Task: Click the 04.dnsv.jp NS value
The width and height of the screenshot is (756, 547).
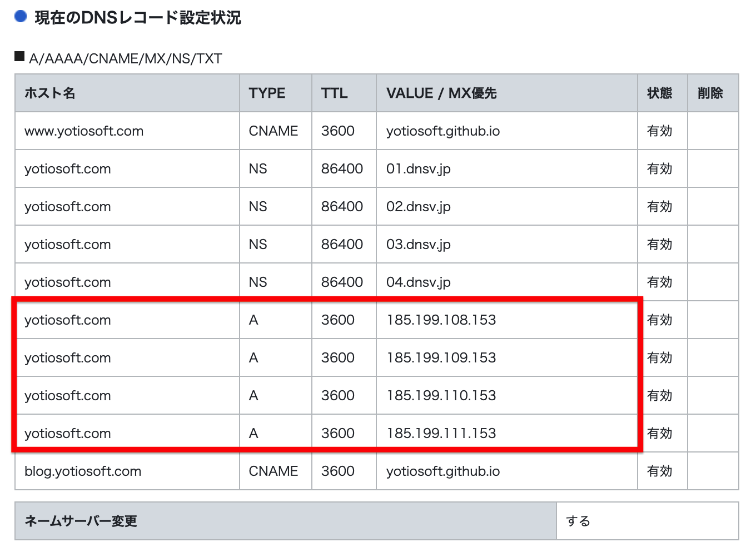Action: 419,282
